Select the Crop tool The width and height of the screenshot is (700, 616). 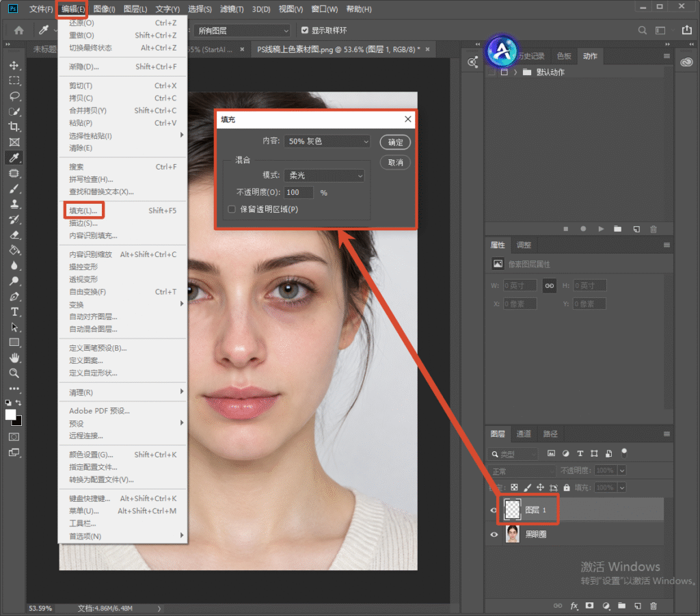coord(14,126)
